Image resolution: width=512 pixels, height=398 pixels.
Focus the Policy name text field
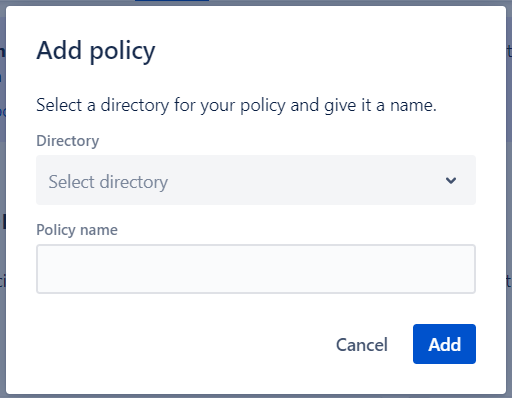coord(256,269)
